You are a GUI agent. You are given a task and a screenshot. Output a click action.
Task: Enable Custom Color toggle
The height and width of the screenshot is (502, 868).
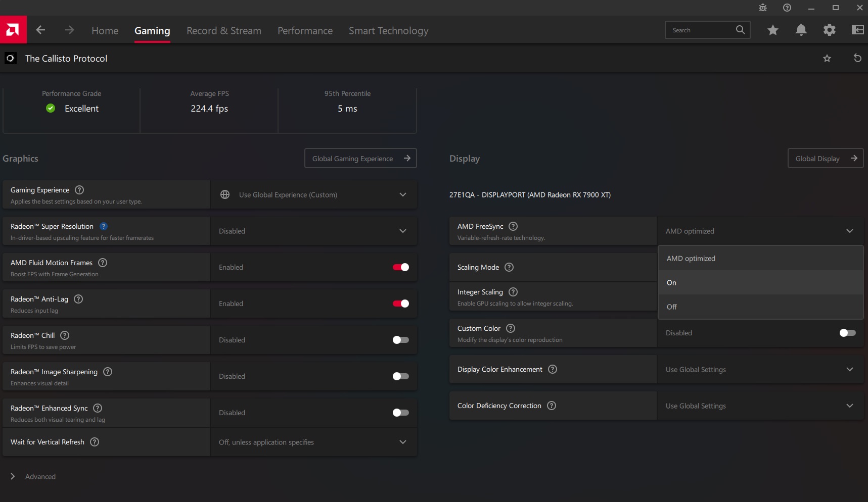point(848,333)
